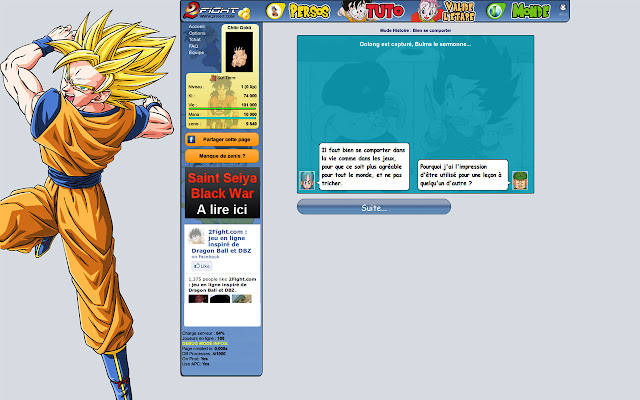
Task: Click the first Facebook fan thumbnail
Action: coord(198,299)
